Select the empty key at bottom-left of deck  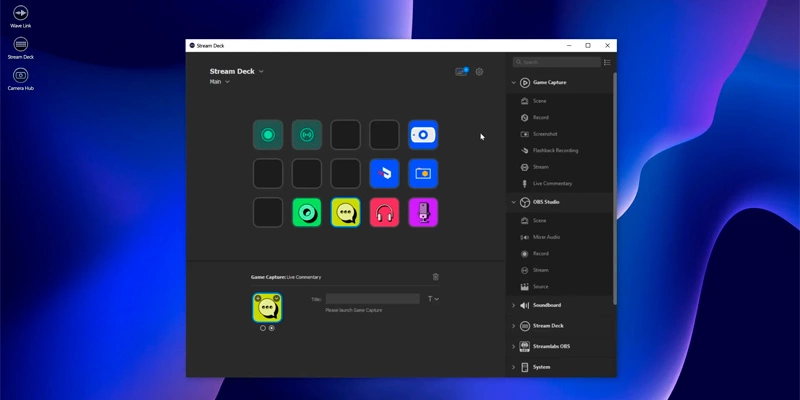tap(268, 212)
